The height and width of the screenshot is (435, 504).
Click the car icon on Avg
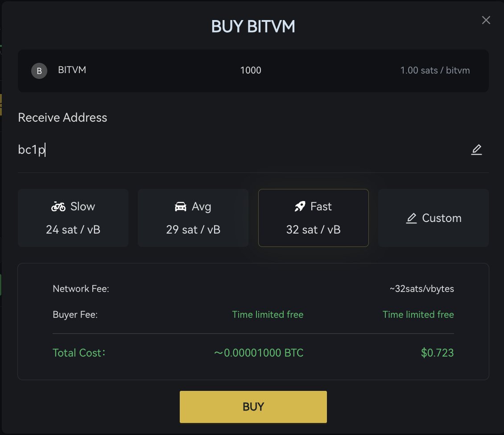click(x=180, y=206)
